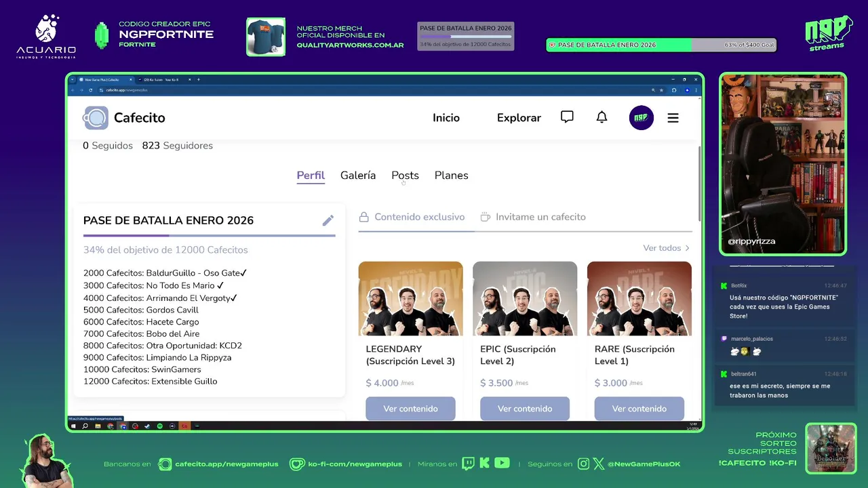Viewport: 868px width, 488px height.
Task: Click the Twitch icon in bottom banner
Action: coord(468,464)
